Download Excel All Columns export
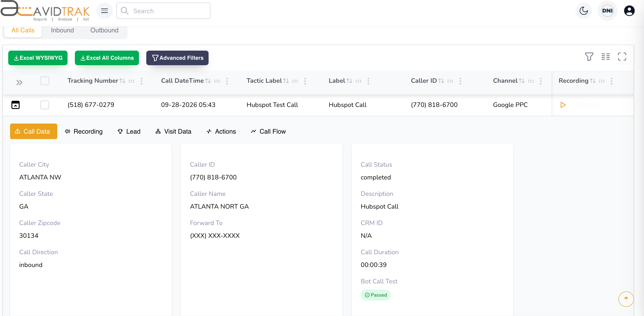 107,58
